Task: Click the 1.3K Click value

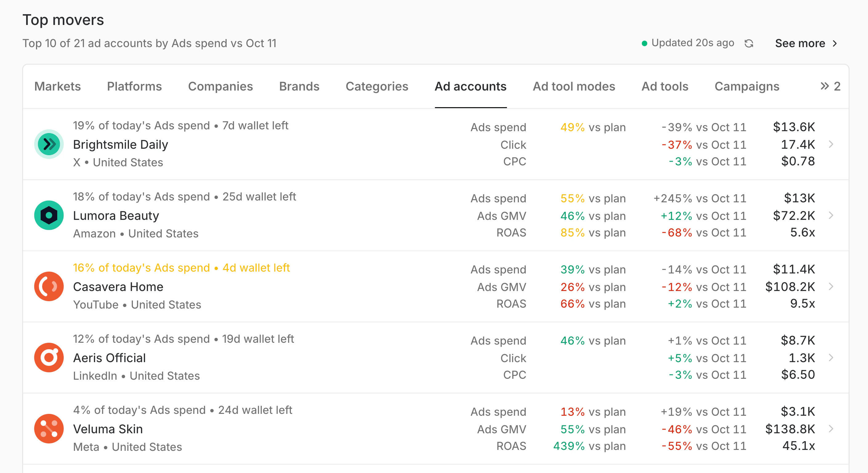Action: click(802, 358)
